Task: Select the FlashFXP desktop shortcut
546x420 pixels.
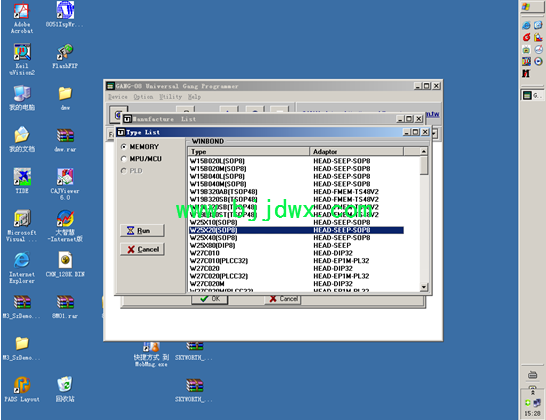Action: click(x=65, y=56)
